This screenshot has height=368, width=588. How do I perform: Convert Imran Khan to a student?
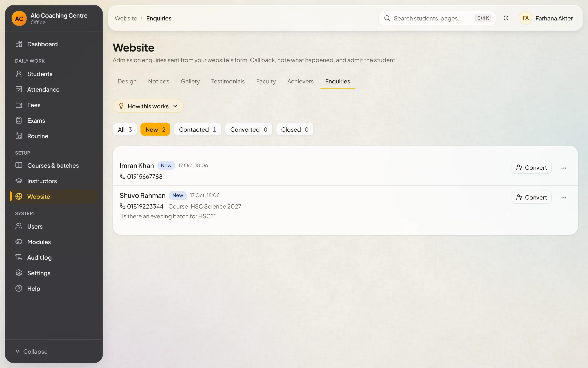[x=532, y=168]
